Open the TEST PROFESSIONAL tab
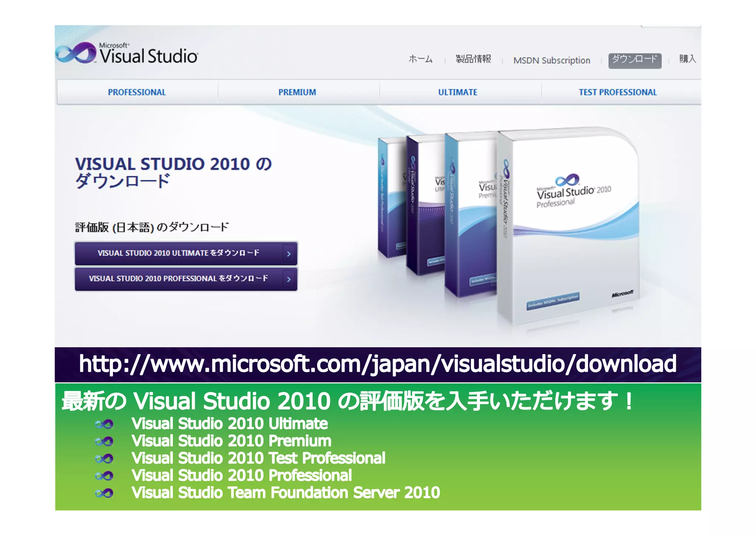Viewport: 756px width, 535px height. tap(618, 92)
